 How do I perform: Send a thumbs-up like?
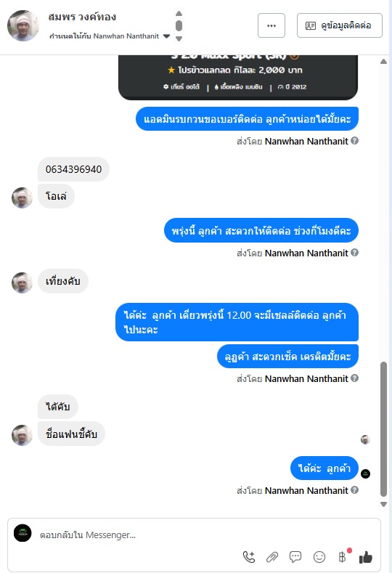click(366, 557)
